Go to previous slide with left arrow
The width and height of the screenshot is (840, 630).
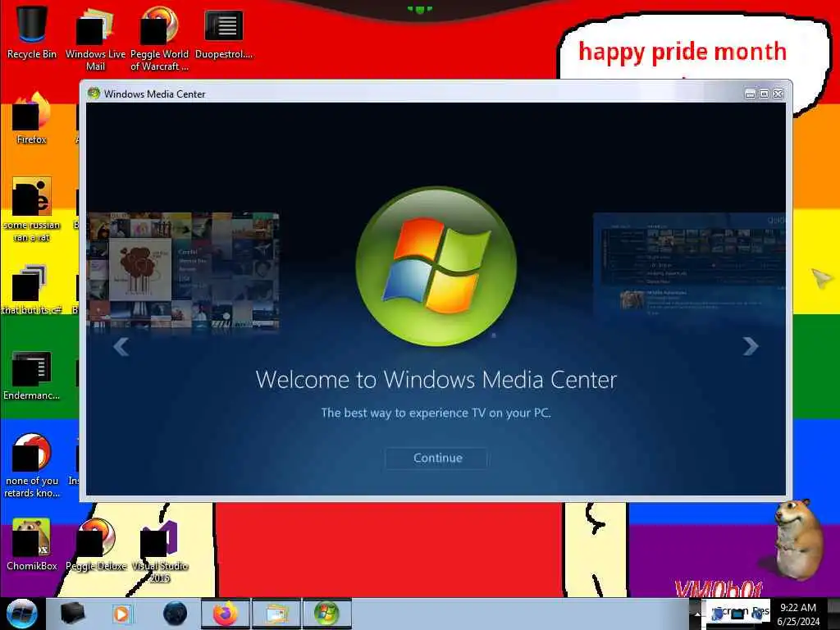121,347
